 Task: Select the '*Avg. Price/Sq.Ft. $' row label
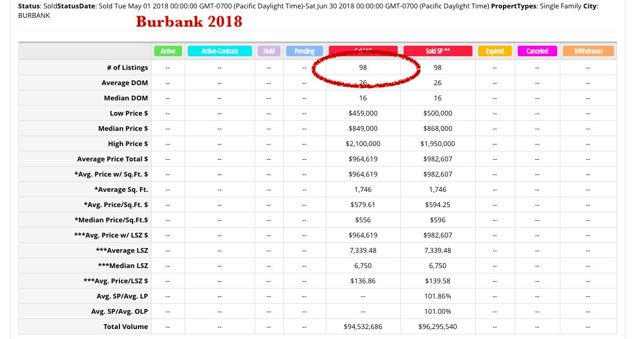click(x=116, y=204)
